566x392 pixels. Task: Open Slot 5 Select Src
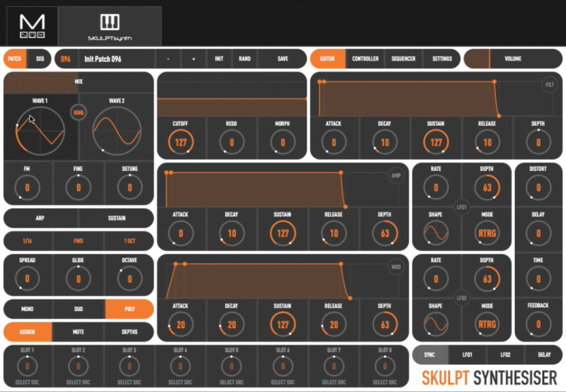232,382
